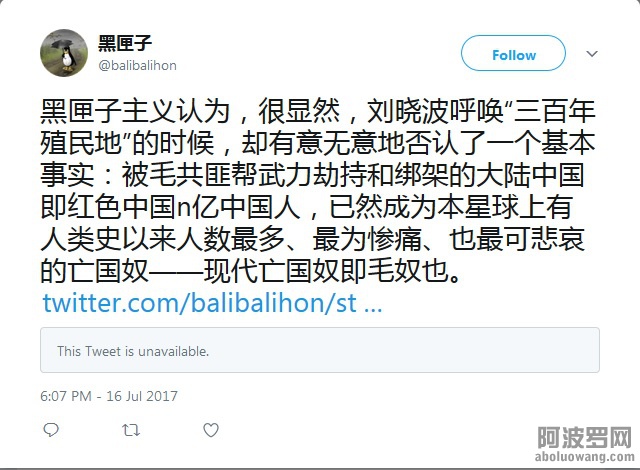Like the tweet with the heart icon
The image size is (640, 470).
(x=211, y=430)
